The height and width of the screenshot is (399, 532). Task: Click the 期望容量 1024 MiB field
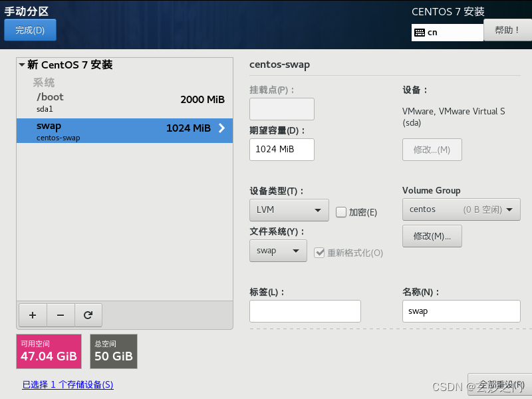click(282, 150)
